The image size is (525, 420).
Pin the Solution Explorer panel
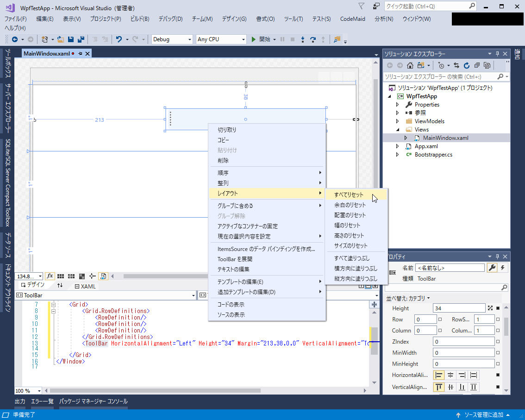(497, 54)
